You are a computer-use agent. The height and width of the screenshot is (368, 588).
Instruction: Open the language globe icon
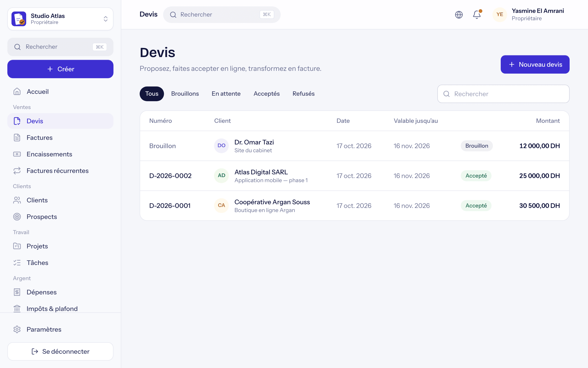[459, 14]
